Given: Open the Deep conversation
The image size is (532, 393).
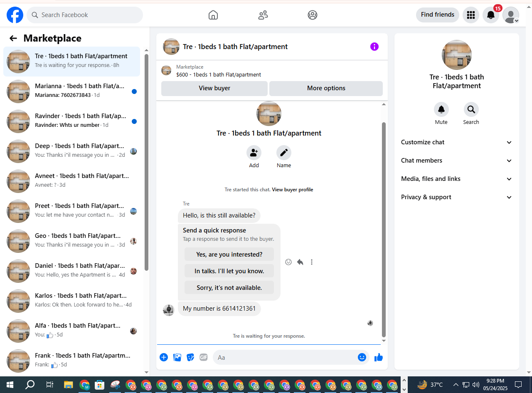Looking at the screenshot, I should point(72,151).
